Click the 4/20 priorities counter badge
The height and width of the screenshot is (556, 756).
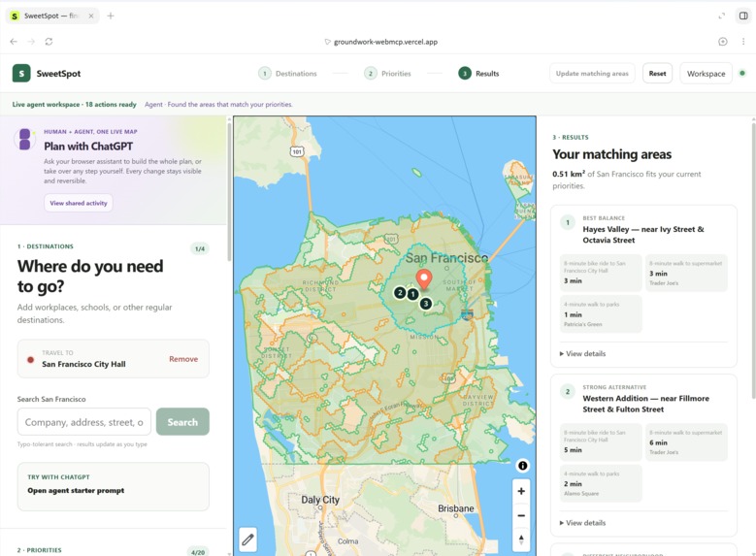coord(198,552)
